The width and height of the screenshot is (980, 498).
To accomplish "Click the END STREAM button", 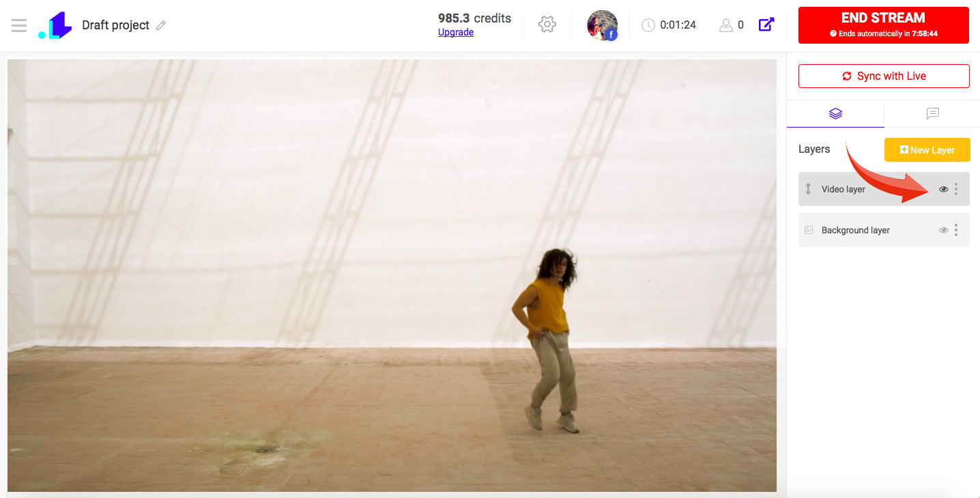I will tap(883, 25).
